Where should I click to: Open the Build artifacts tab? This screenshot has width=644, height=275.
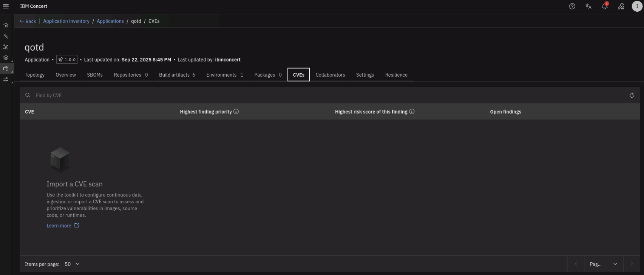177,75
